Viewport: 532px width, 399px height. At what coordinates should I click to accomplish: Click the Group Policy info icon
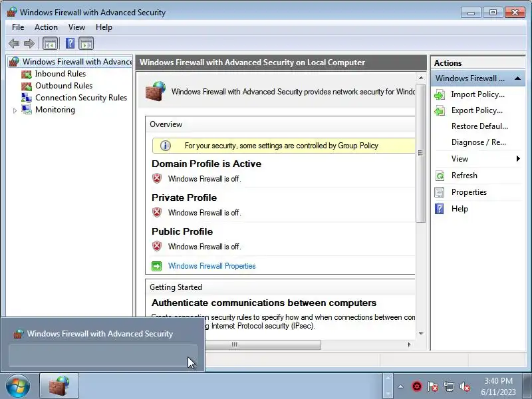tap(165, 146)
